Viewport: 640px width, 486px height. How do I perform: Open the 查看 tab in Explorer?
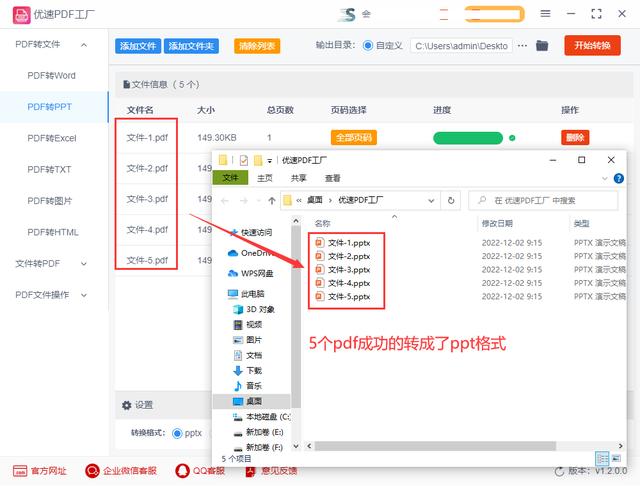[x=333, y=178]
